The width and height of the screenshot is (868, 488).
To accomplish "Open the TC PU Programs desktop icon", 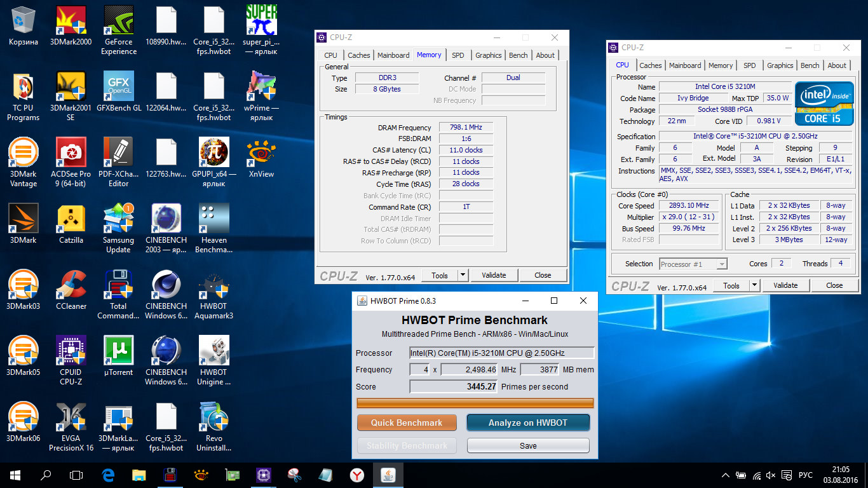I will tap(24, 97).
